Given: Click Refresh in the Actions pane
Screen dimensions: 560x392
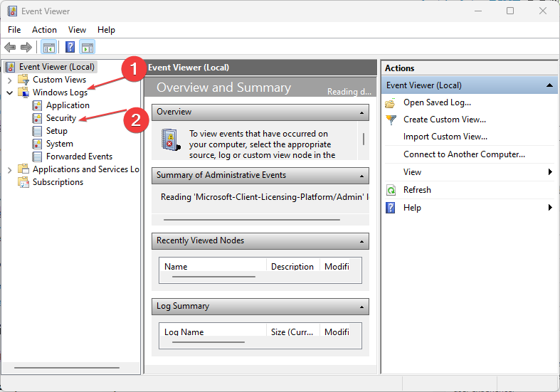Looking at the screenshot, I should [x=417, y=189].
